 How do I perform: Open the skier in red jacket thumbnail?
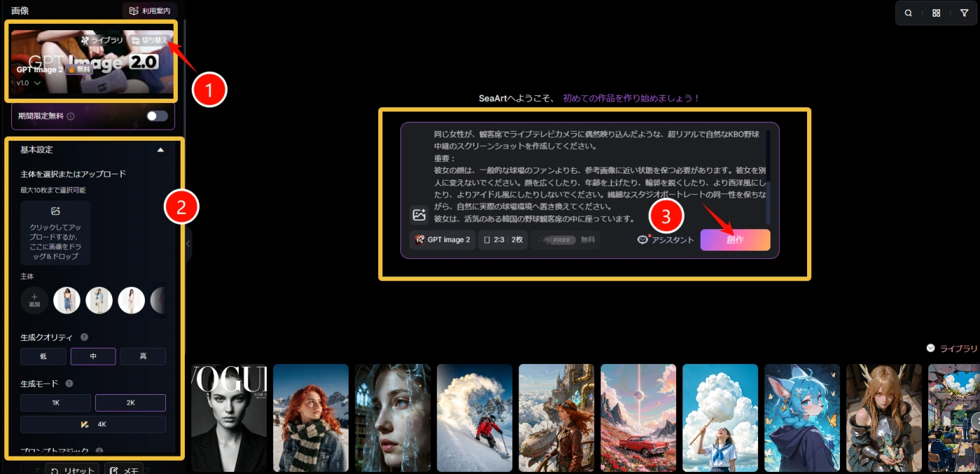[x=475, y=418]
